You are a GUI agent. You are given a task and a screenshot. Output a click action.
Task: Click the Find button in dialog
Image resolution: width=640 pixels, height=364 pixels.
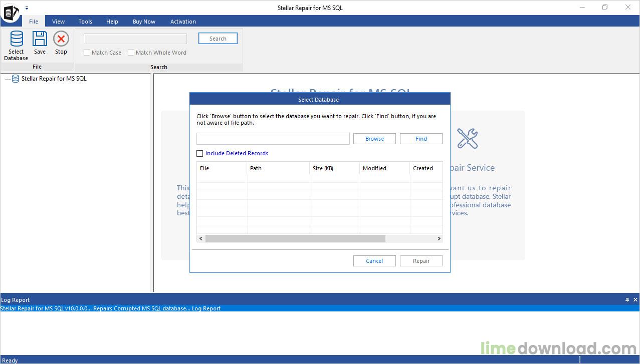421,139
